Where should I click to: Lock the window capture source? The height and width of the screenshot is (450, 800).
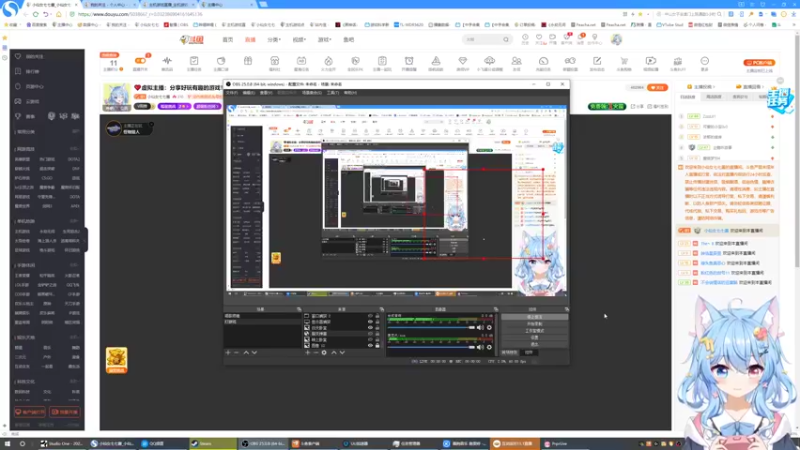378,316
